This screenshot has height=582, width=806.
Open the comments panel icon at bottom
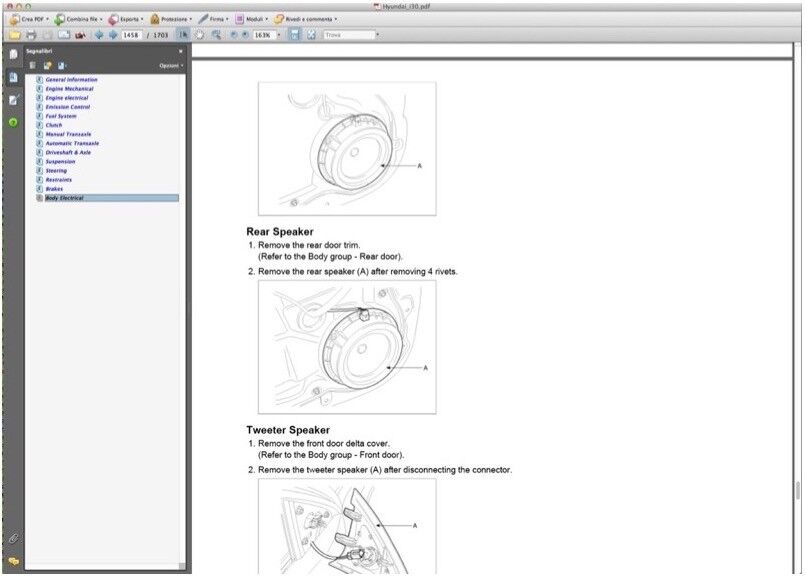pos(13,561)
